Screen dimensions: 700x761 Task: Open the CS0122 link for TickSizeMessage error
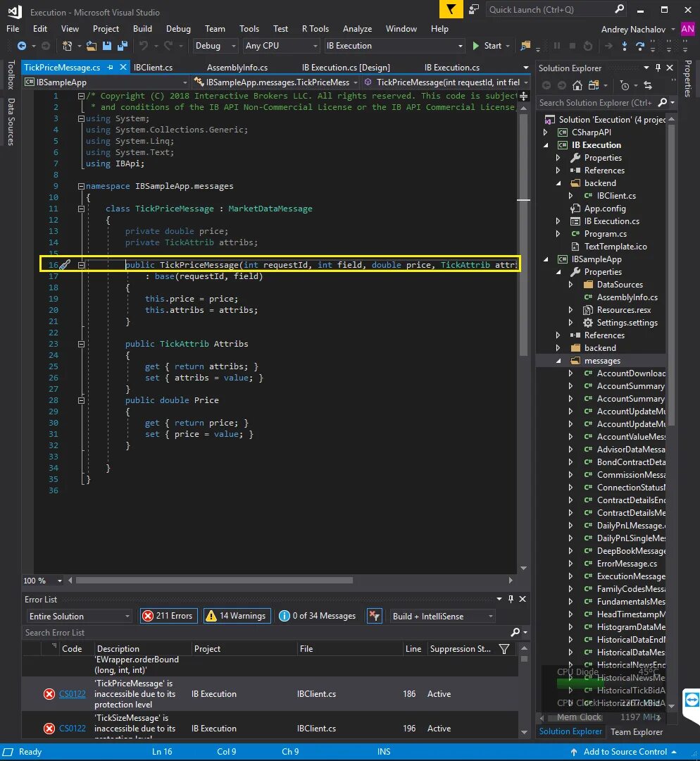pyautogui.click(x=73, y=728)
